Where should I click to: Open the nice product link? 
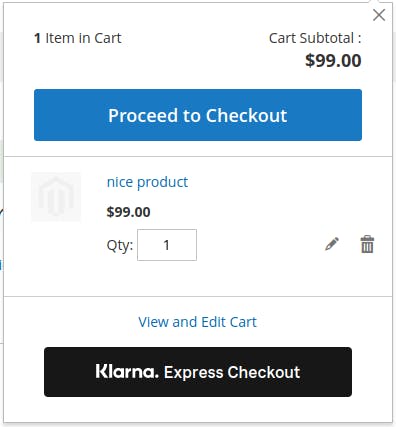(147, 182)
